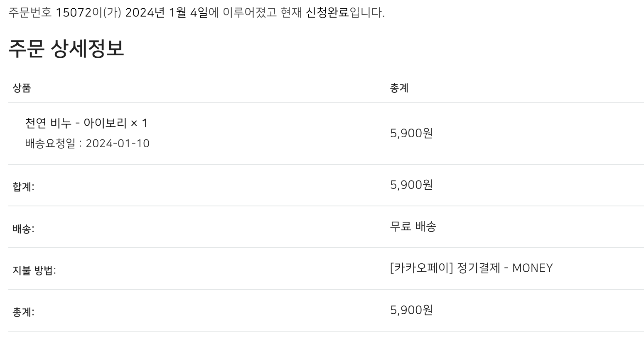Viewport: 644px width, 337px height.
Task: Select the final 총계 amount 5,900원
Action: pos(411,310)
